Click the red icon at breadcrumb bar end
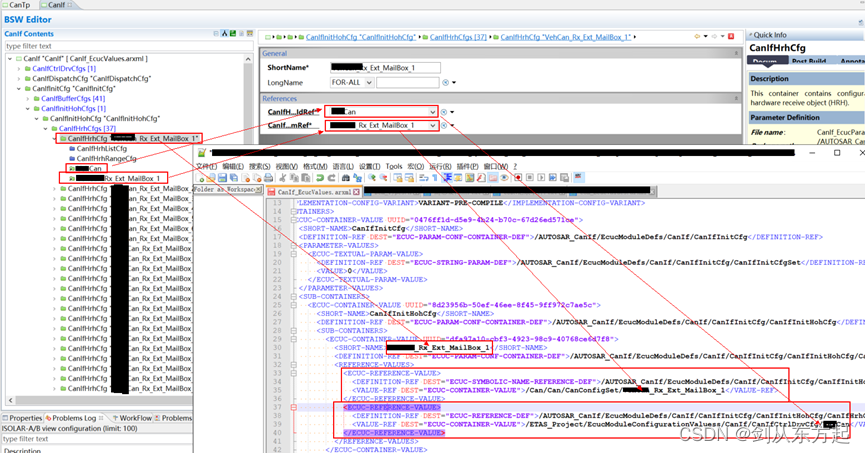The image size is (865, 453). 731,36
